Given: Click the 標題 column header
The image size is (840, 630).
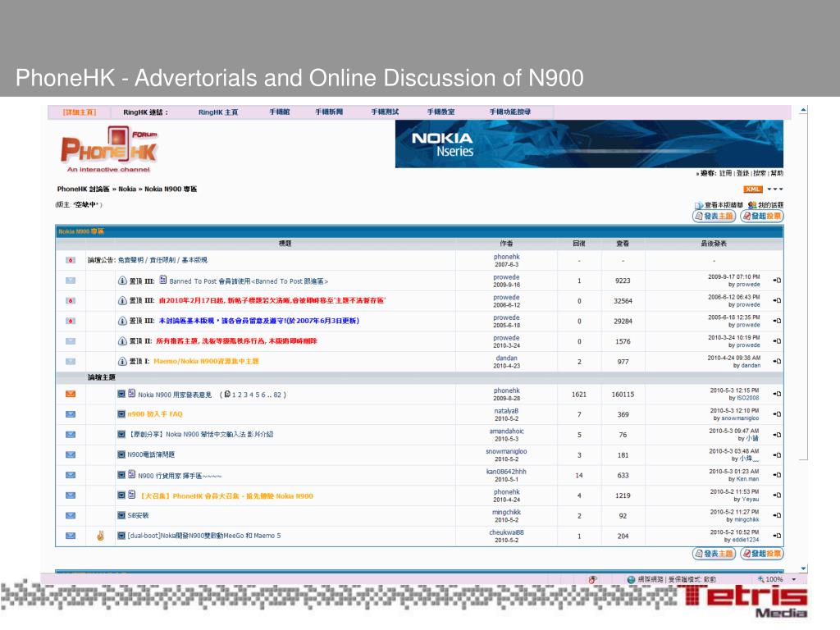Looking at the screenshot, I should point(285,244).
